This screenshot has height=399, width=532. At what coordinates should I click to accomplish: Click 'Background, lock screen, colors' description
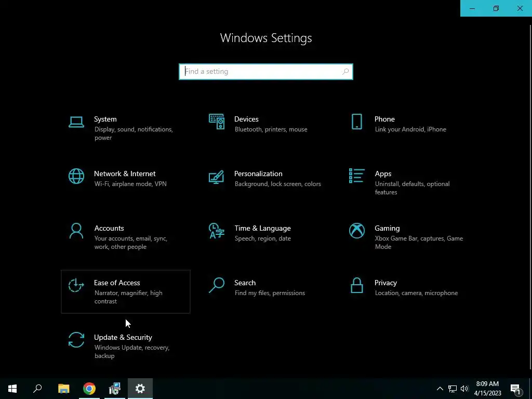click(277, 184)
